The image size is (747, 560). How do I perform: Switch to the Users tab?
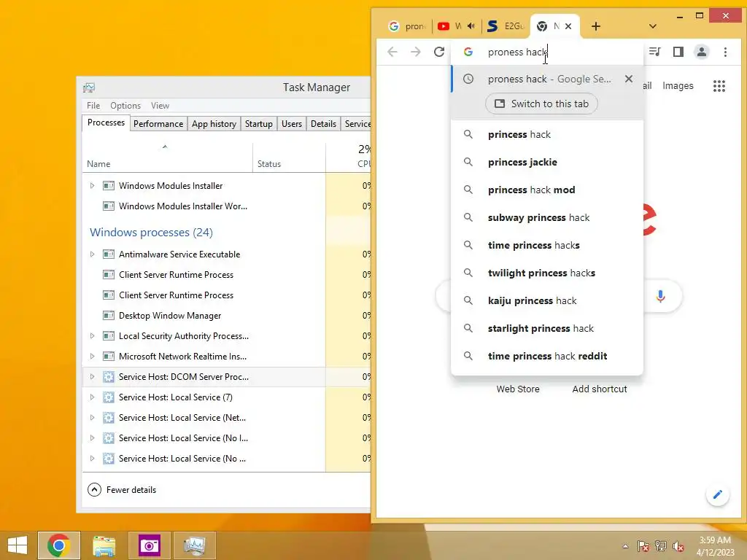pos(292,124)
